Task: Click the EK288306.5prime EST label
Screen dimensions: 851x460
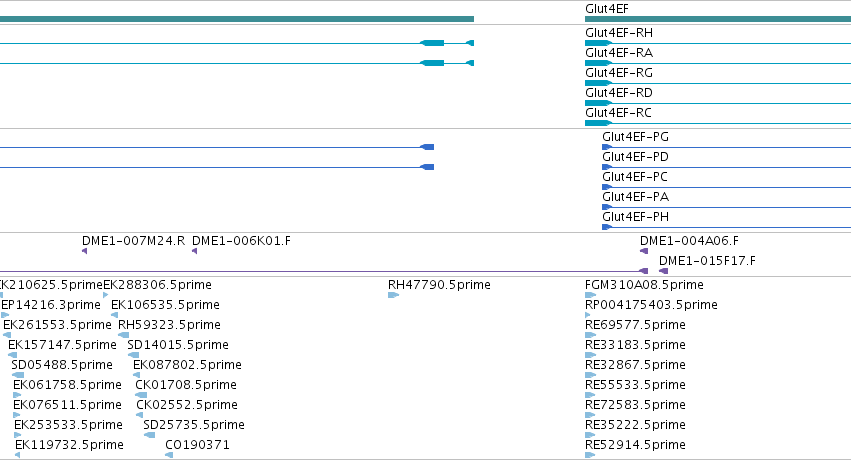Action: coord(157,285)
